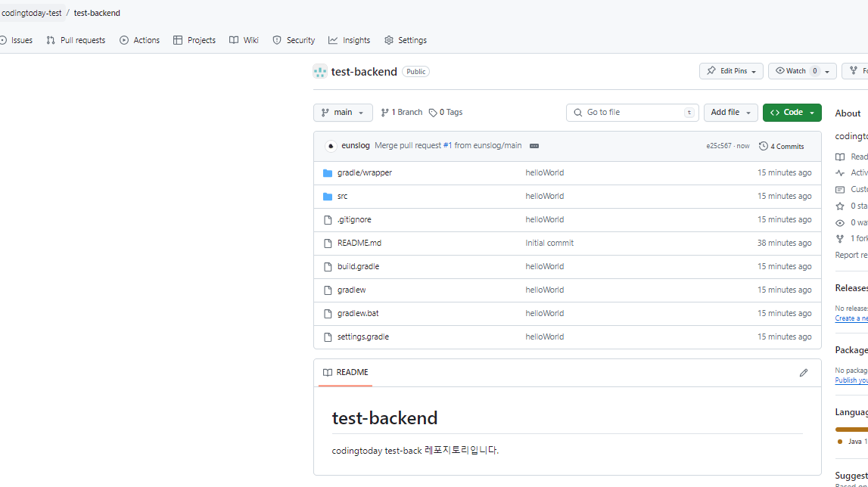Click the commits history clock icon
The image size is (868, 487).
point(764,146)
